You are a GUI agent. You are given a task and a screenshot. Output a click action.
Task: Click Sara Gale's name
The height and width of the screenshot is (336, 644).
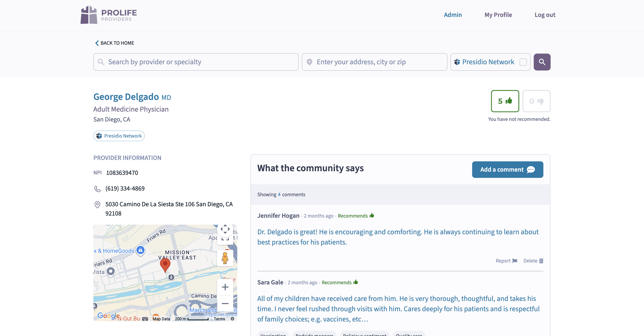[x=270, y=282]
